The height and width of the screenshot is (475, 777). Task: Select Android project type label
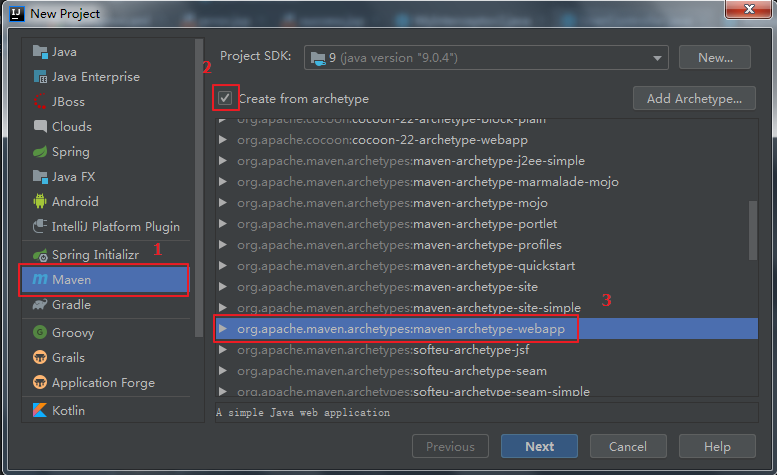[75, 202]
